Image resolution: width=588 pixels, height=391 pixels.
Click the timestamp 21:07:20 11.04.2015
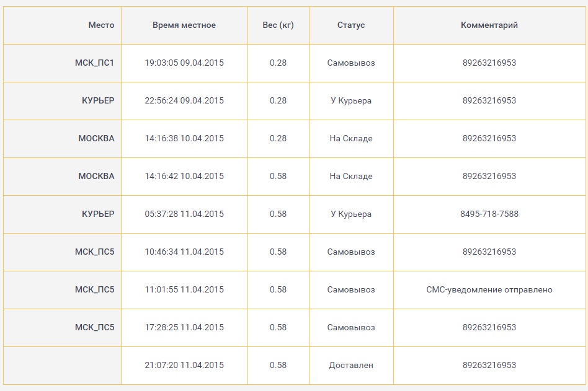184,366
